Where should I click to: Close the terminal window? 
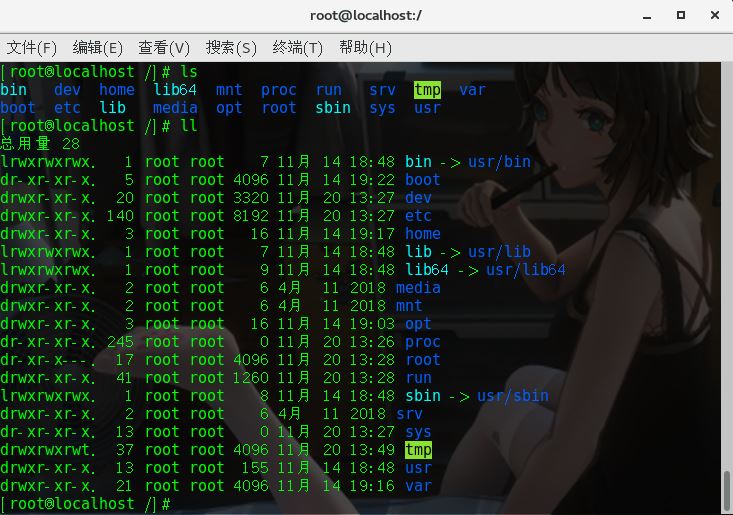click(715, 15)
